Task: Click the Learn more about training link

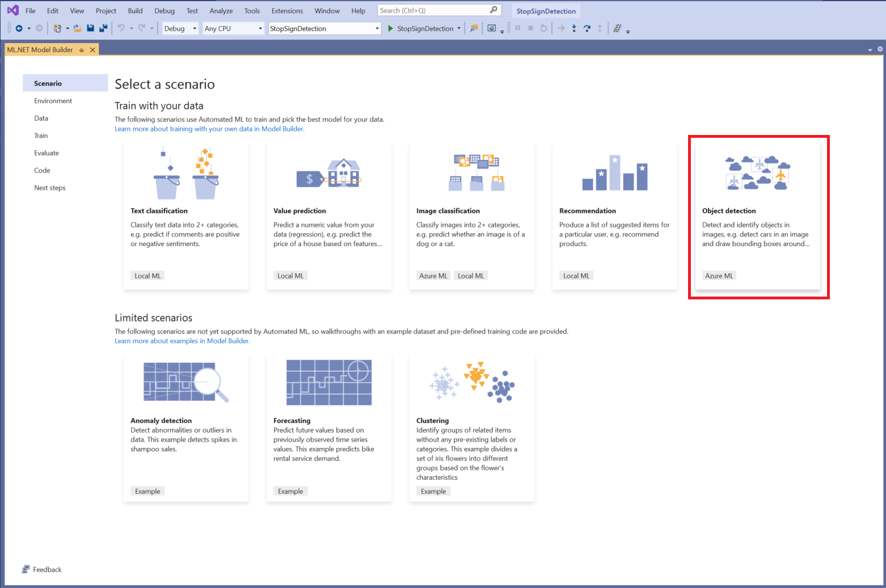Action: point(209,129)
